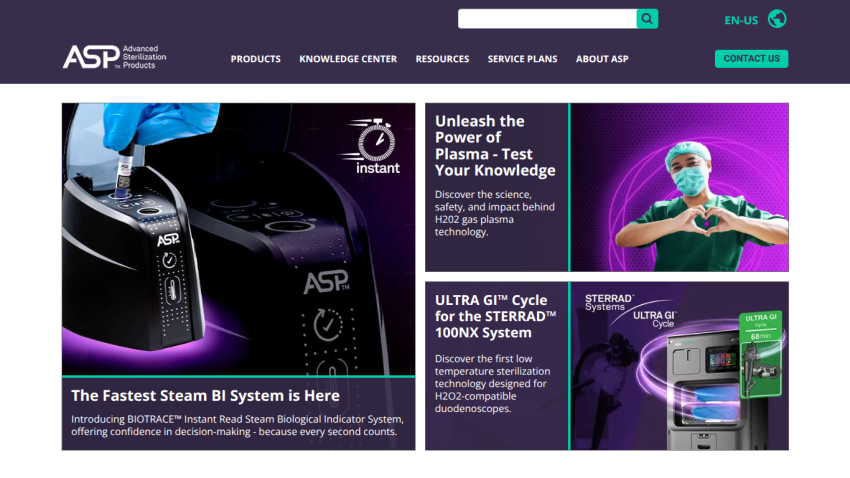
Task: Open the surgeon heart-hands image
Action: (x=680, y=188)
